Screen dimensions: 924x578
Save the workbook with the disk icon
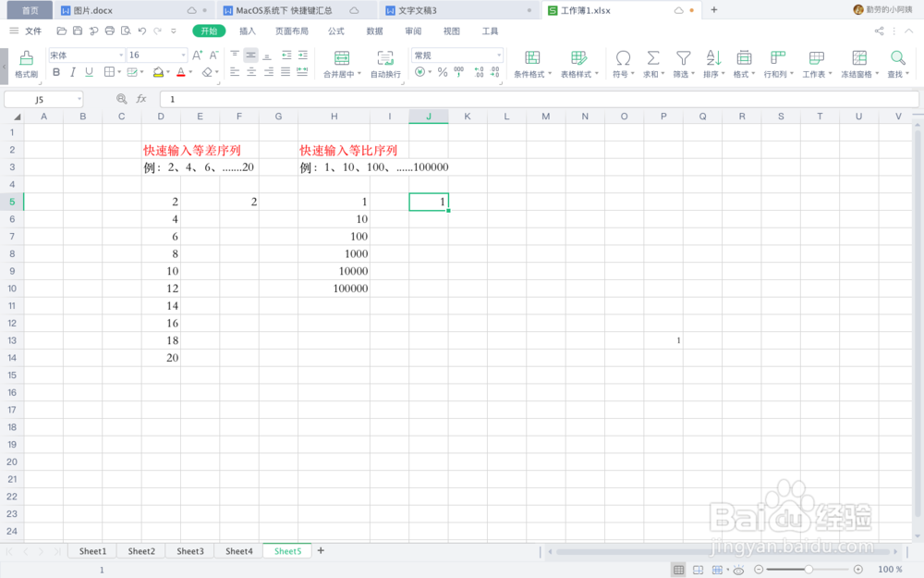[x=78, y=31]
